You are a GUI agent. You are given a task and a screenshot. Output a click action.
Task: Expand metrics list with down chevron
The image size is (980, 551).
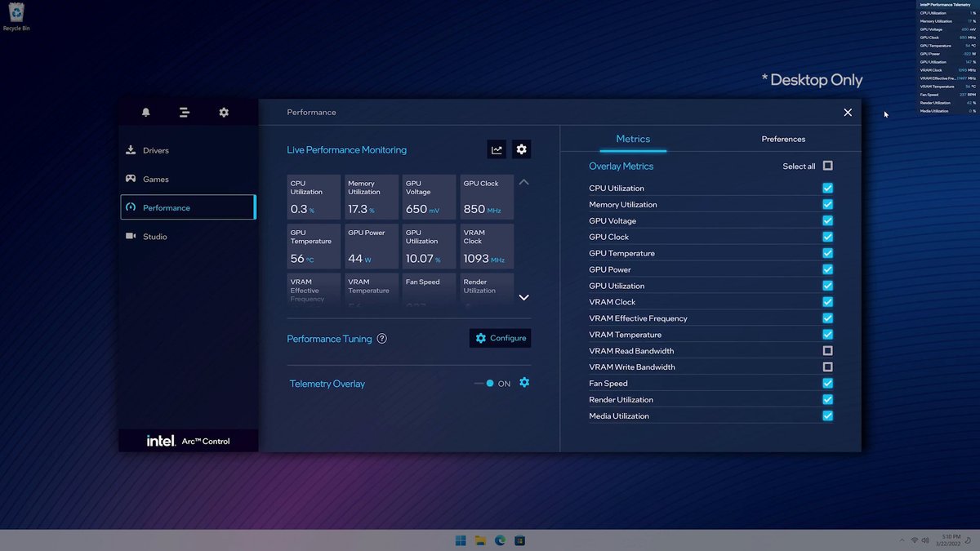[523, 297]
